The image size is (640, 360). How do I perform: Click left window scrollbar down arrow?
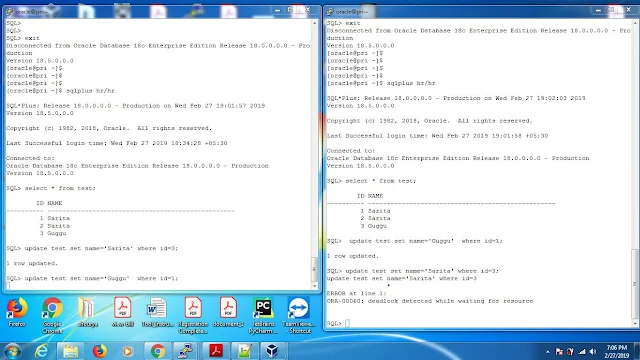pyautogui.click(x=314, y=286)
